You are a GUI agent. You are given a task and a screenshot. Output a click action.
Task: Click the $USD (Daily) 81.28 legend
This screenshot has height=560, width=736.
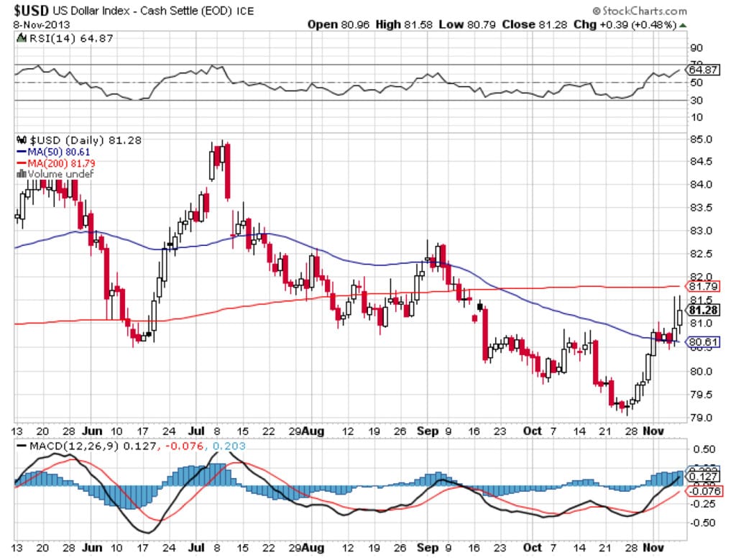coord(86,140)
